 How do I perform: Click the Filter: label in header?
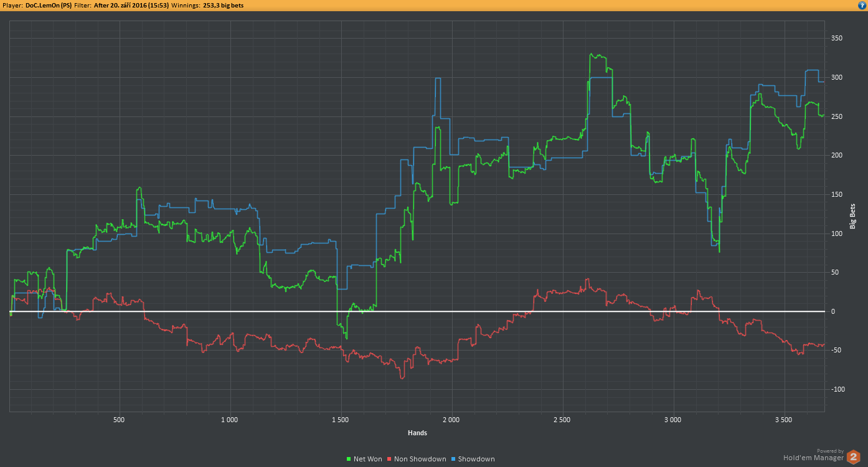point(83,5)
